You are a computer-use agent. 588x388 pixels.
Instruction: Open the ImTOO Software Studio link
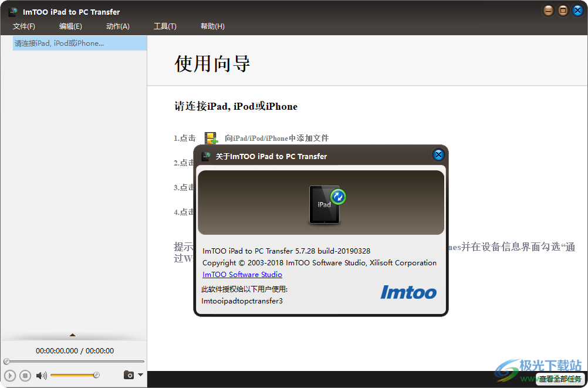click(242, 274)
